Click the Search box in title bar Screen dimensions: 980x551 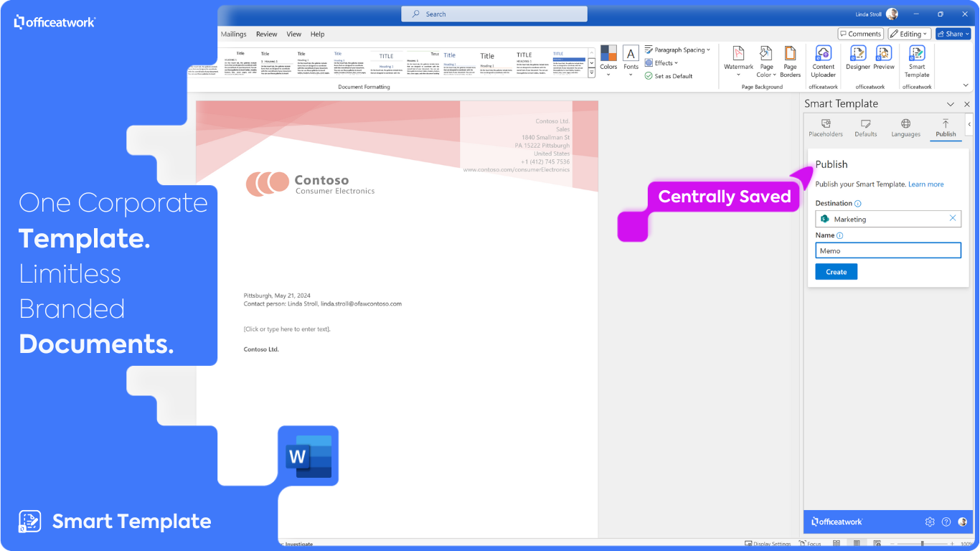(x=494, y=14)
